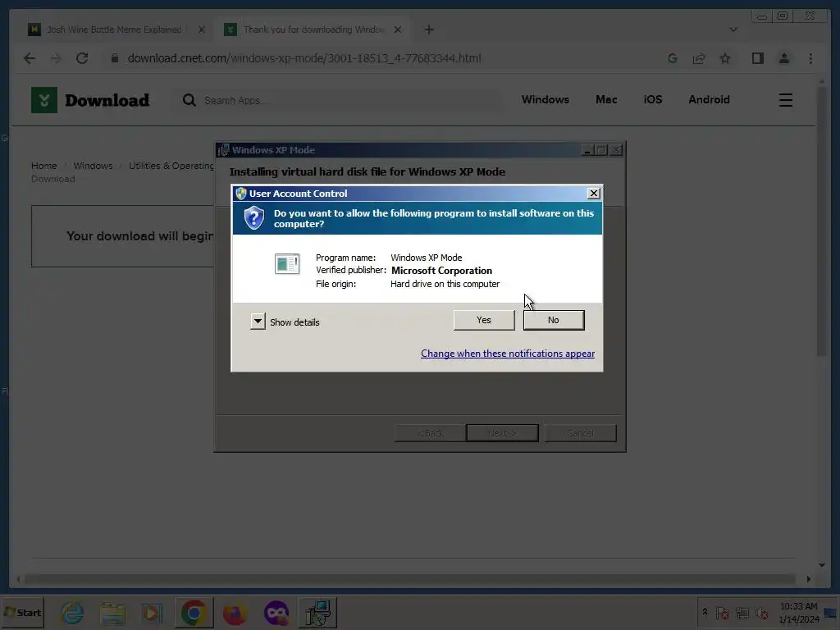Click the Google icon in address bar

pos(673,58)
